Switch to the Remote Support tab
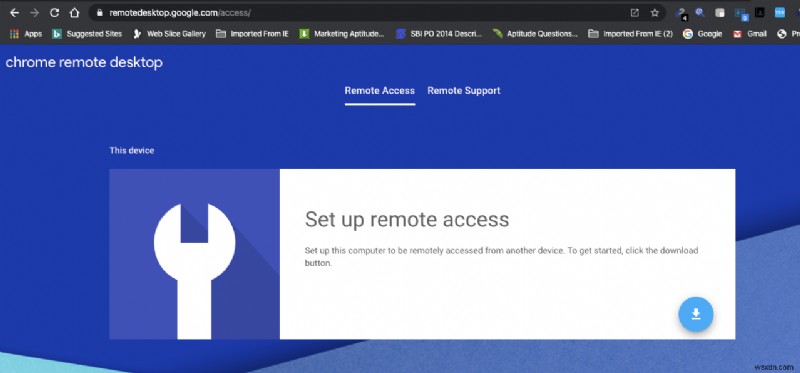Image resolution: width=800 pixels, height=373 pixels. point(464,91)
